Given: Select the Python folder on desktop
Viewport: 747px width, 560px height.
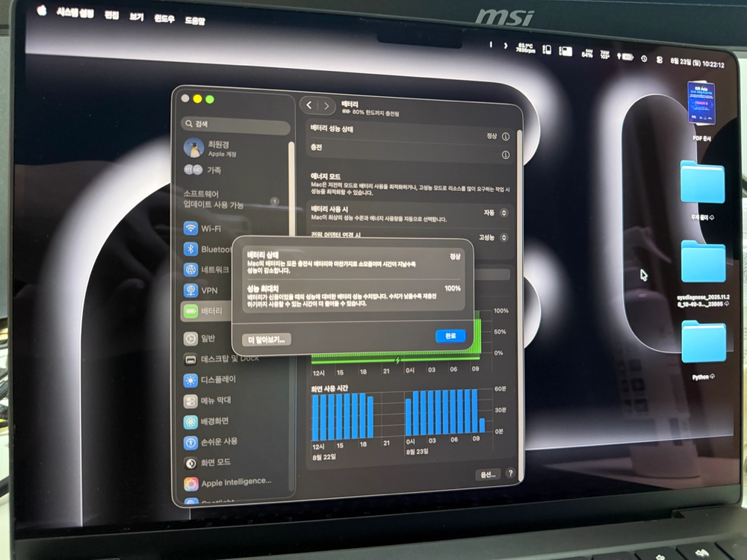Looking at the screenshot, I should click(x=703, y=350).
